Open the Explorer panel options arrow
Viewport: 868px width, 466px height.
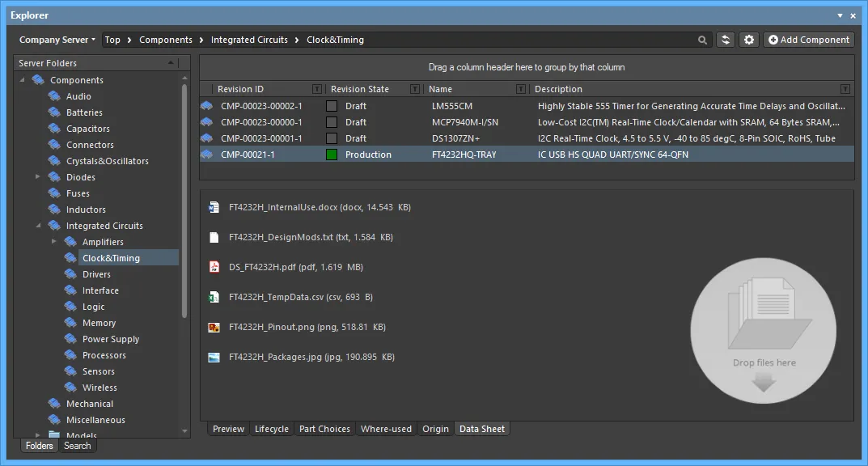[840, 15]
